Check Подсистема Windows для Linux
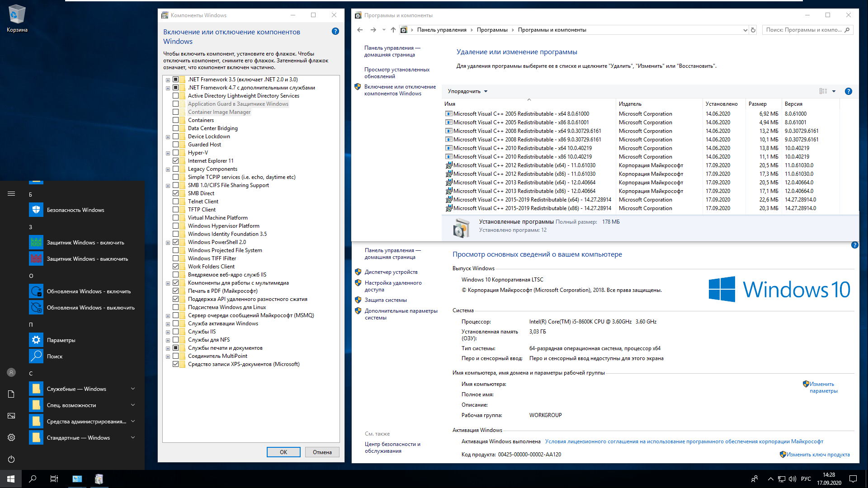868x488 pixels. tap(176, 307)
